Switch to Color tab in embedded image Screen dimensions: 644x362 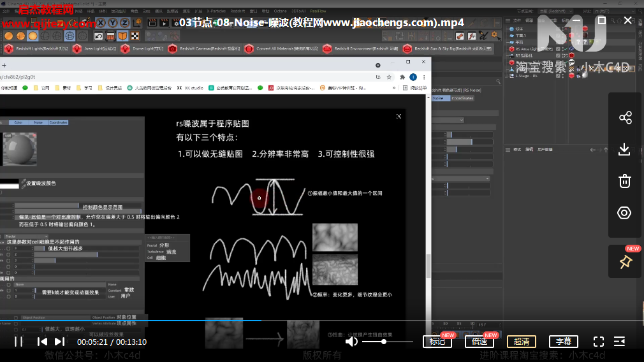(18, 122)
